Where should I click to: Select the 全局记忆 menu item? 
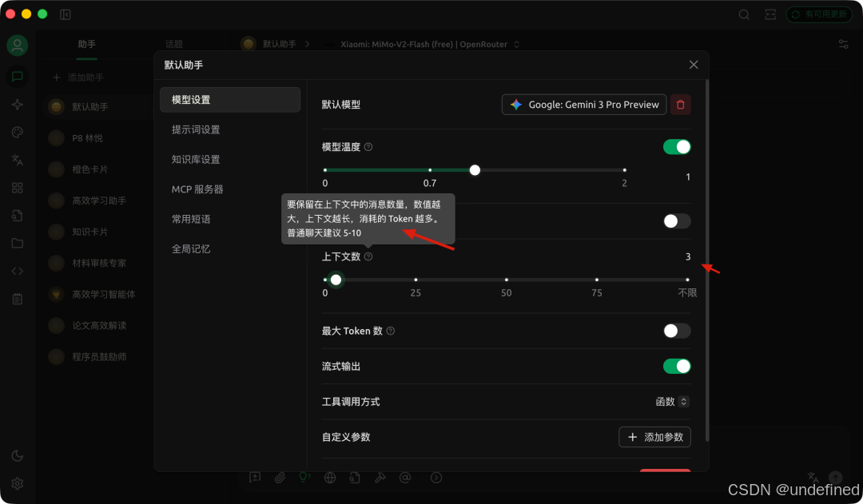pyautogui.click(x=230, y=248)
